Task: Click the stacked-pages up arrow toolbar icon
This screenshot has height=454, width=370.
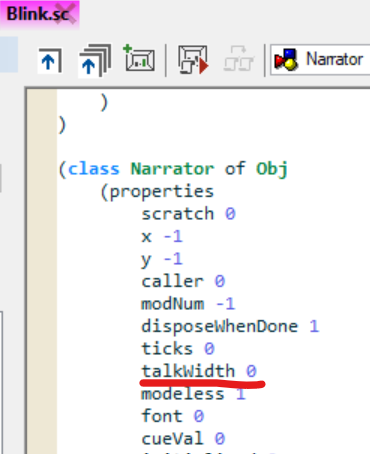Action: pos(94,60)
